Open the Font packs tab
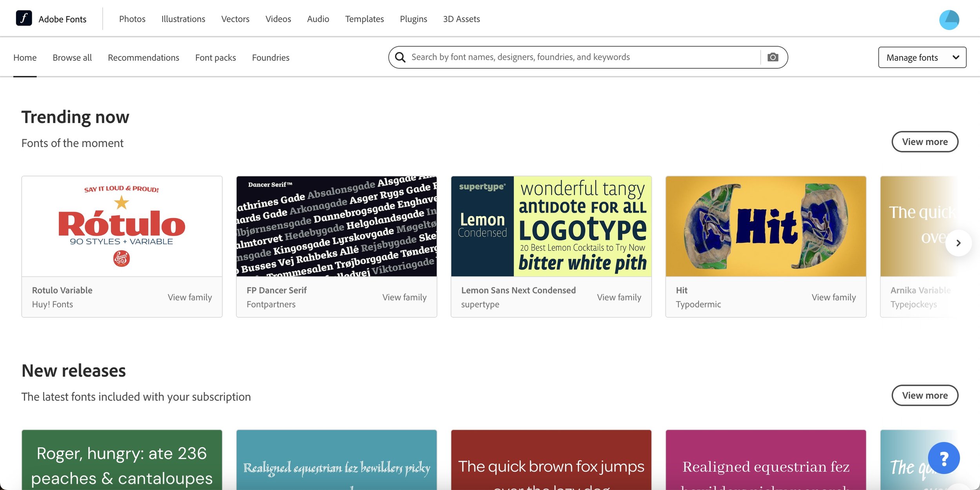This screenshot has height=490, width=980. click(x=216, y=58)
